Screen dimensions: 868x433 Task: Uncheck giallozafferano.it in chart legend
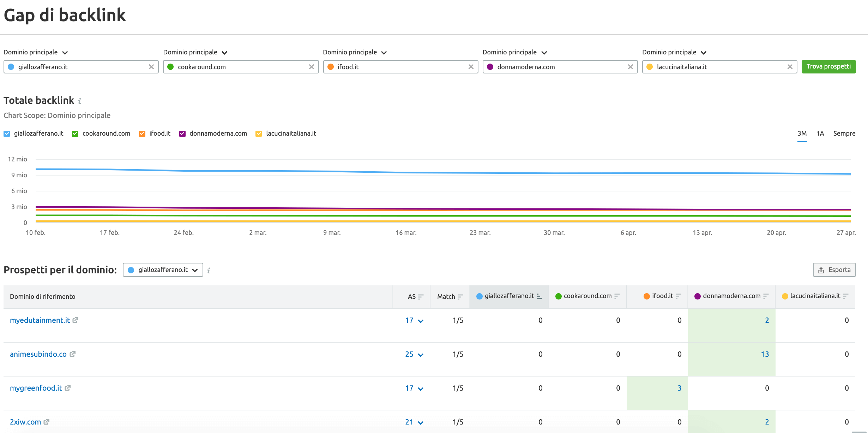pos(7,134)
